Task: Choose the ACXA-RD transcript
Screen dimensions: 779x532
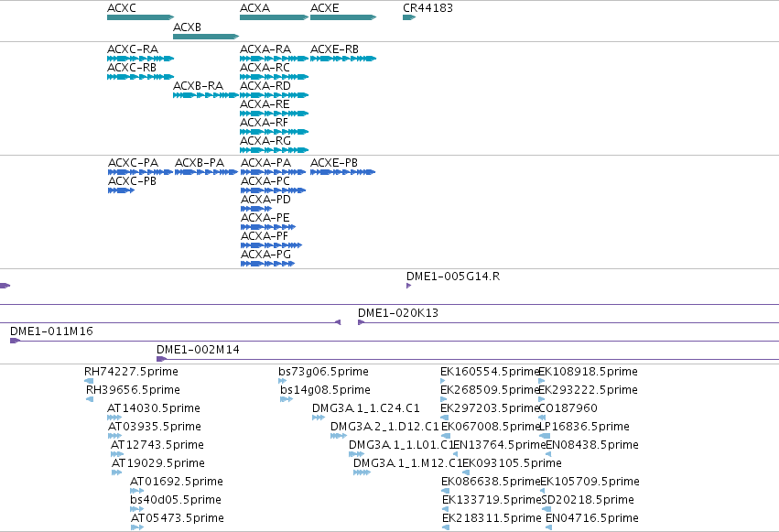Action: tap(275, 95)
